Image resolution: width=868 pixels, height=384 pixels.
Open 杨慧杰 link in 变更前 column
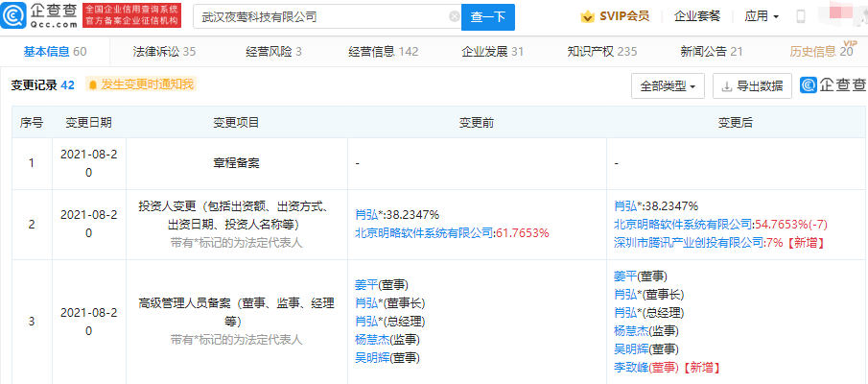click(x=371, y=340)
